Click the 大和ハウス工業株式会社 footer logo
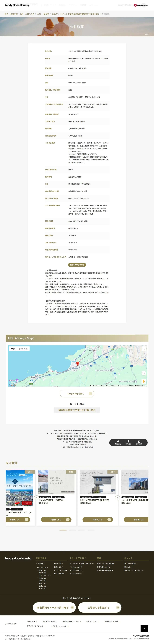This screenshot has width=154, height=644. pyautogui.click(x=141, y=636)
